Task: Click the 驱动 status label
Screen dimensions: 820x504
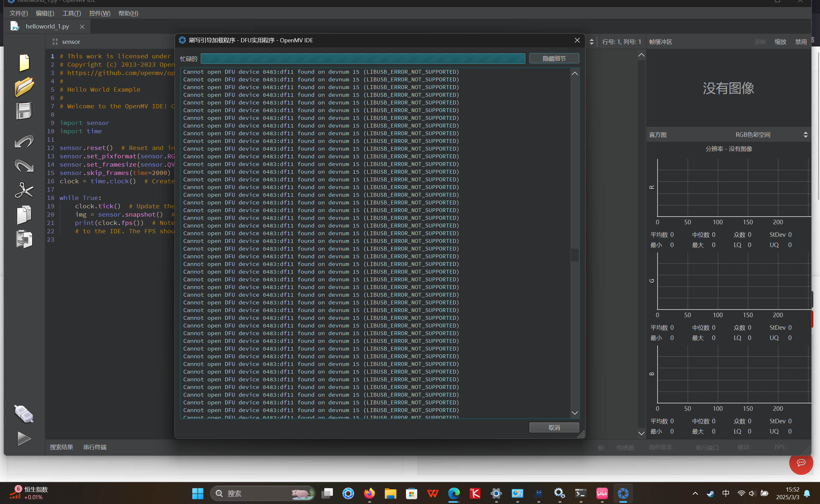Action: tap(744, 447)
